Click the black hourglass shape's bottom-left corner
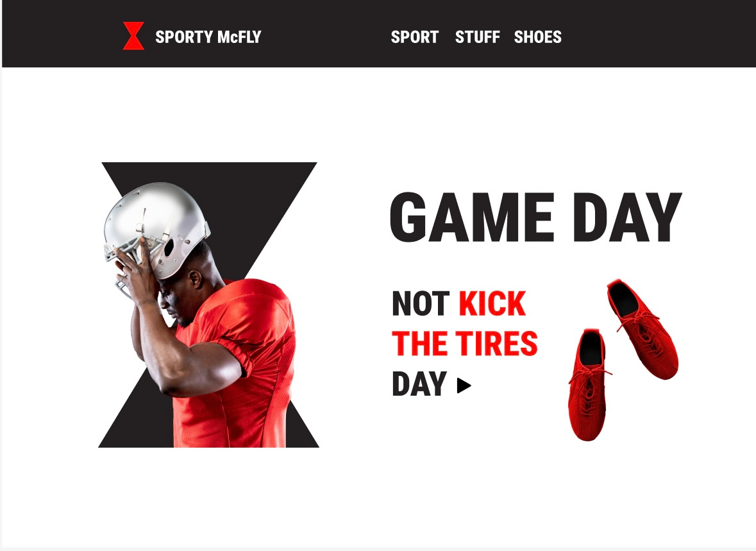 tap(108, 441)
